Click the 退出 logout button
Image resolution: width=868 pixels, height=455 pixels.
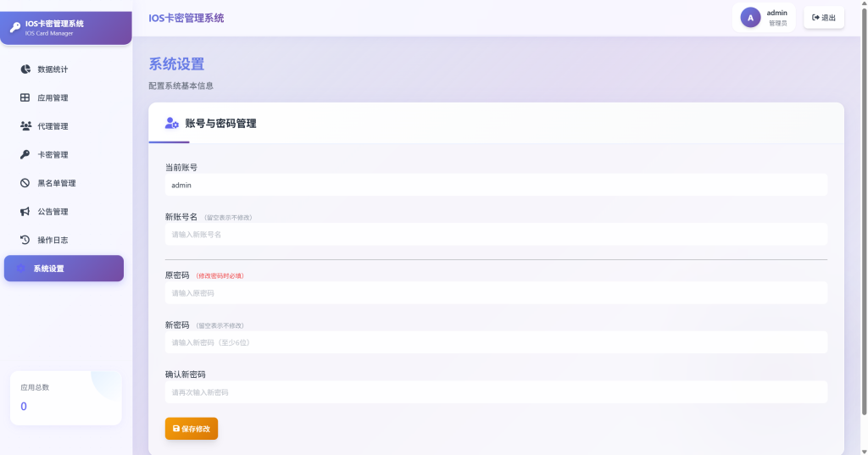(824, 18)
